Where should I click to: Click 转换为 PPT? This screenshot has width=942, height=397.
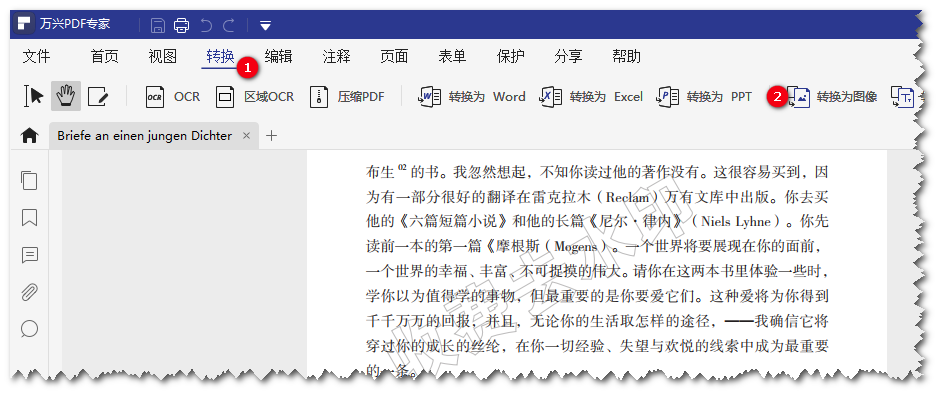pyautogui.click(x=703, y=97)
